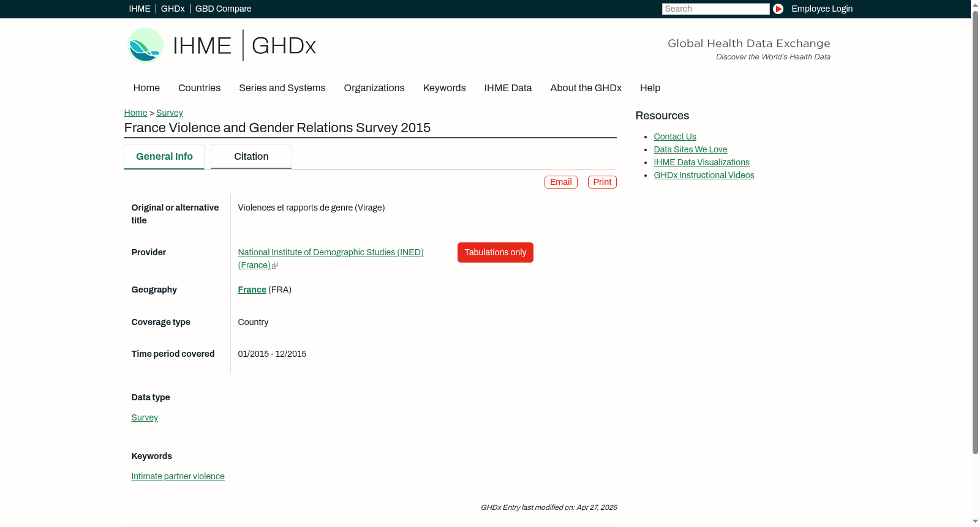Open IHME Data Visualizations link
This screenshot has height=527, width=980.
[x=702, y=163]
